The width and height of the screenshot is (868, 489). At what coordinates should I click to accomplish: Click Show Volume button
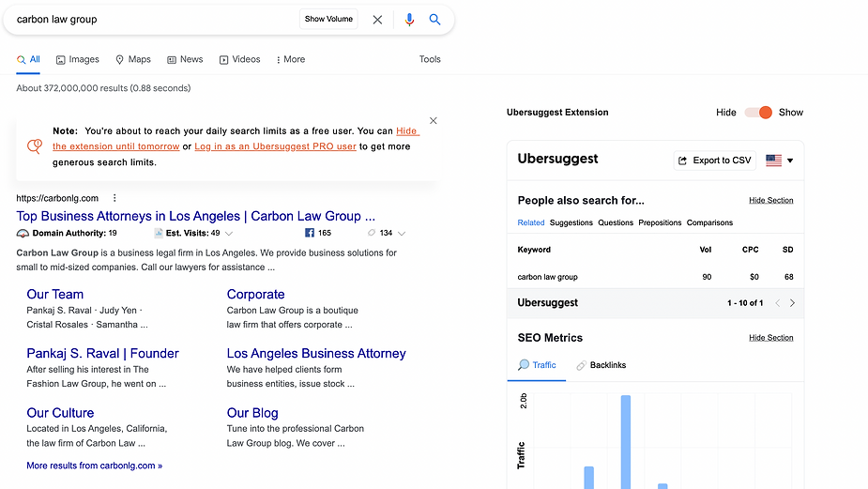[328, 19]
